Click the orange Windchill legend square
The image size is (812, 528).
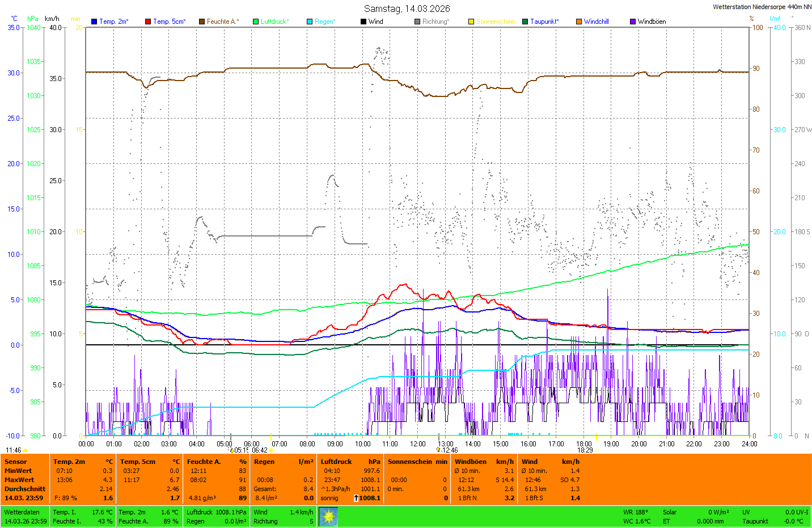tap(579, 22)
